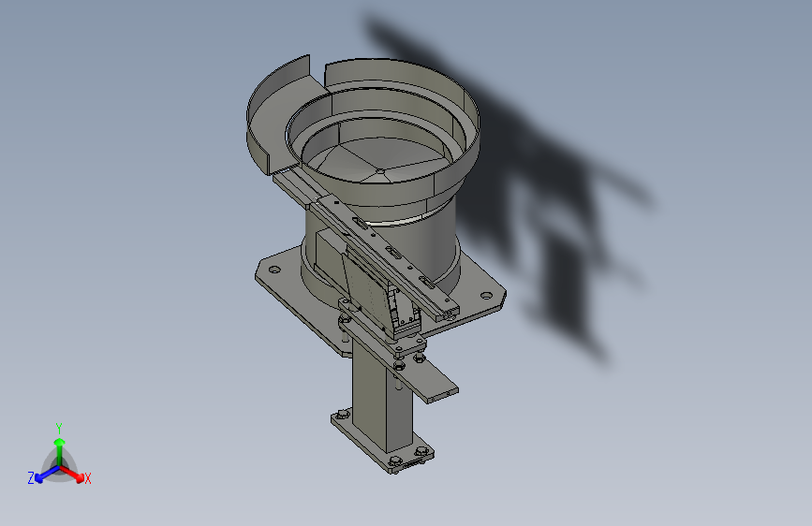
Task: Click the red X axis arrow of the triad
Action: click(x=72, y=474)
